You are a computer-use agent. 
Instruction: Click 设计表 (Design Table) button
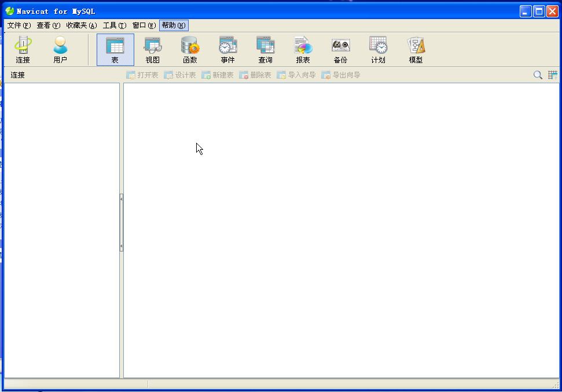180,75
